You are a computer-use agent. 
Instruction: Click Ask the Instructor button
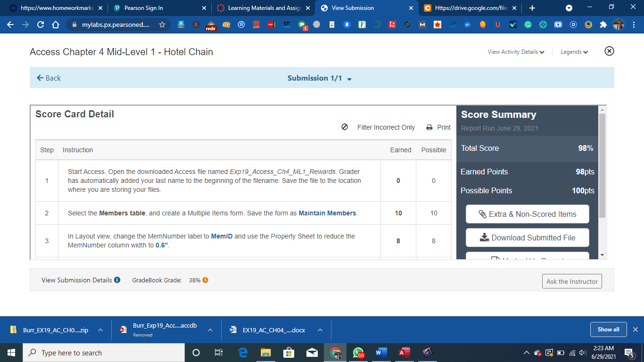point(572,281)
